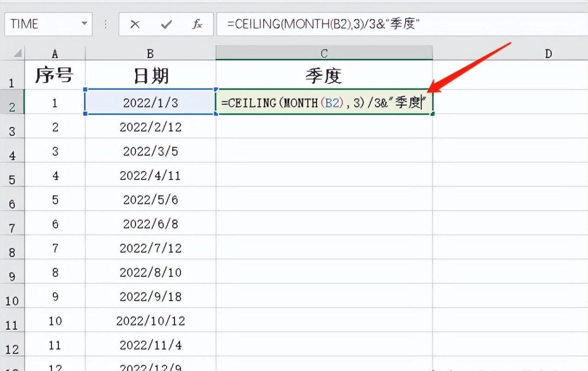Click cell with date 2022/7/12
Image resolution: width=588 pixels, height=371 pixels.
[150, 248]
